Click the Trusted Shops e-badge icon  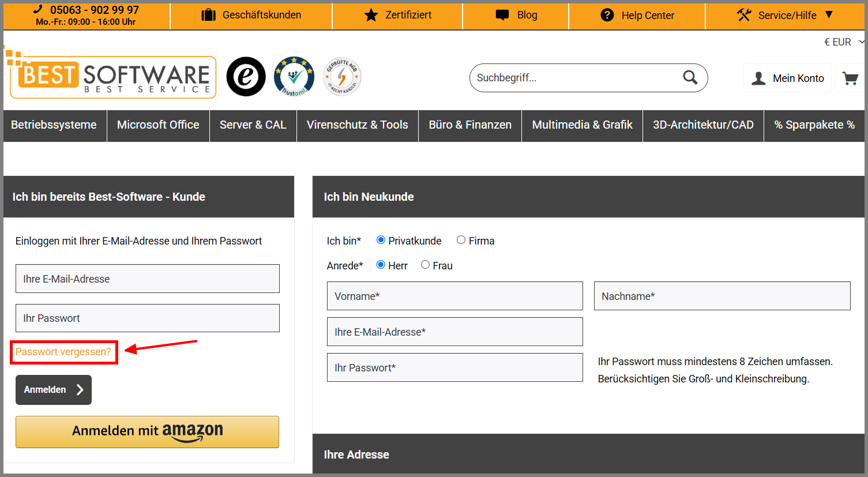(x=246, y=77)
